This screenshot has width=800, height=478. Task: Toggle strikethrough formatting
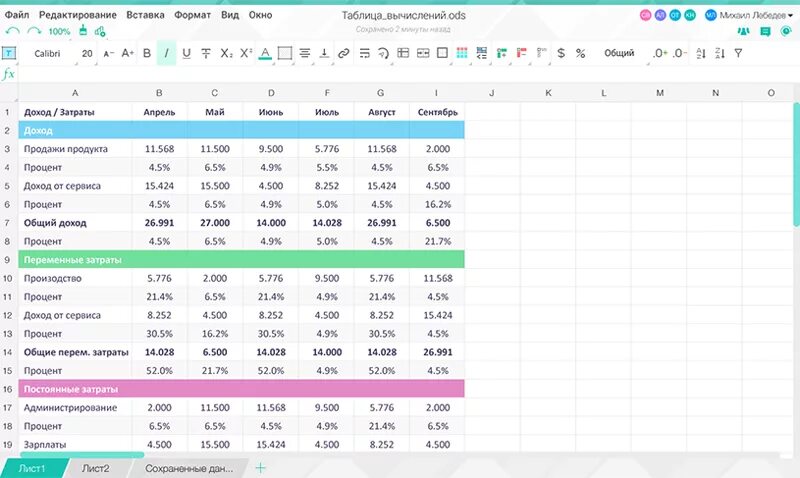click(206, 53)
